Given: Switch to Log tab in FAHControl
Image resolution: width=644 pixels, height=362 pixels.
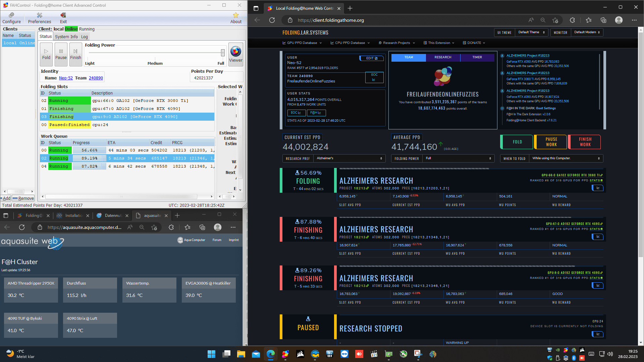Looking at the screenshot, I should coord(85,37).
